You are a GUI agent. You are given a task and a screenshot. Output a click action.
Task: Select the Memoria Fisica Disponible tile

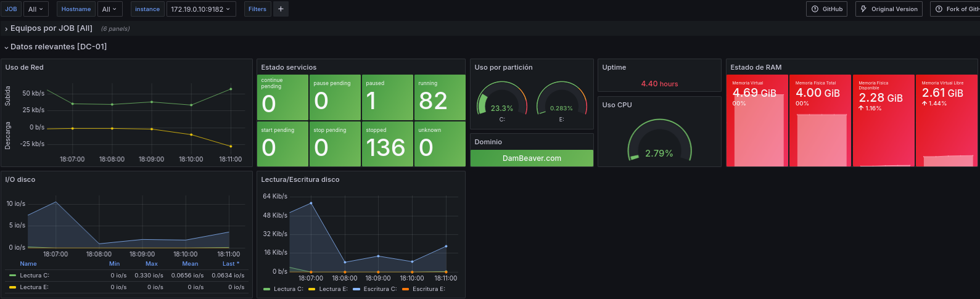tap(883, 121)
